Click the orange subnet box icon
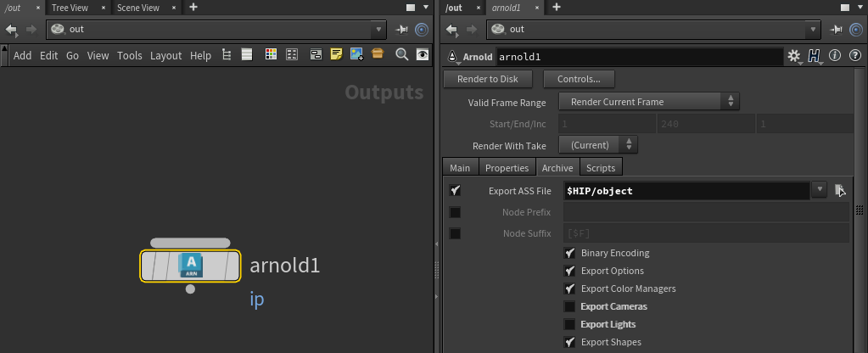Image resolution: width=868 pixels, height=353 pixels. point(378,53)
